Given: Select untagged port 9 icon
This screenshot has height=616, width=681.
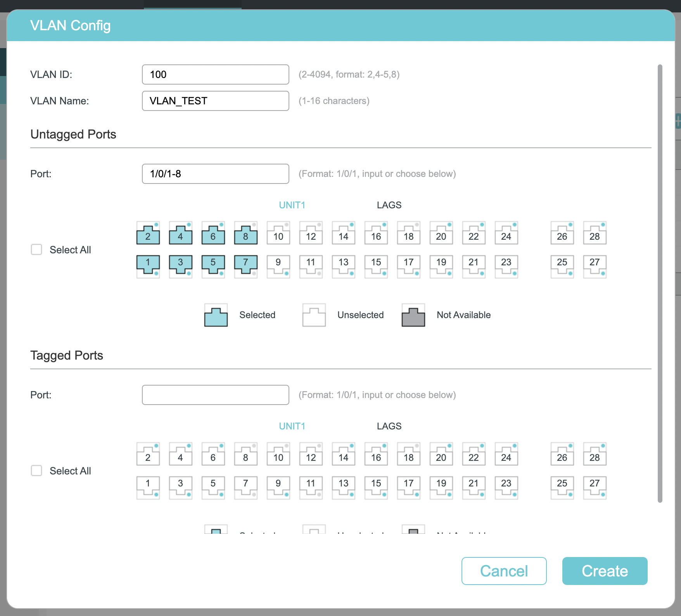Looking at the screenshot, I should 278,266.
